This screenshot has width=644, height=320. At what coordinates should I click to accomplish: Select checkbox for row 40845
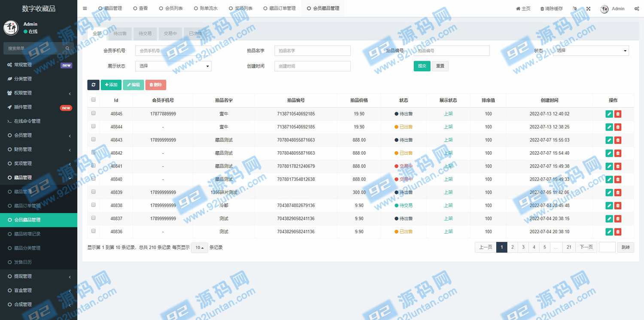click(x=93, y=113)
